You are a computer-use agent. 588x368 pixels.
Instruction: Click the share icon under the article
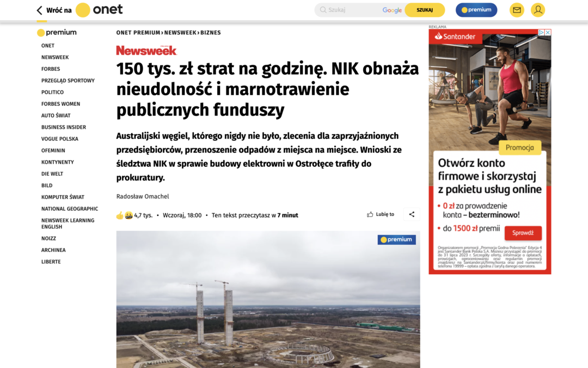(412, 214)
